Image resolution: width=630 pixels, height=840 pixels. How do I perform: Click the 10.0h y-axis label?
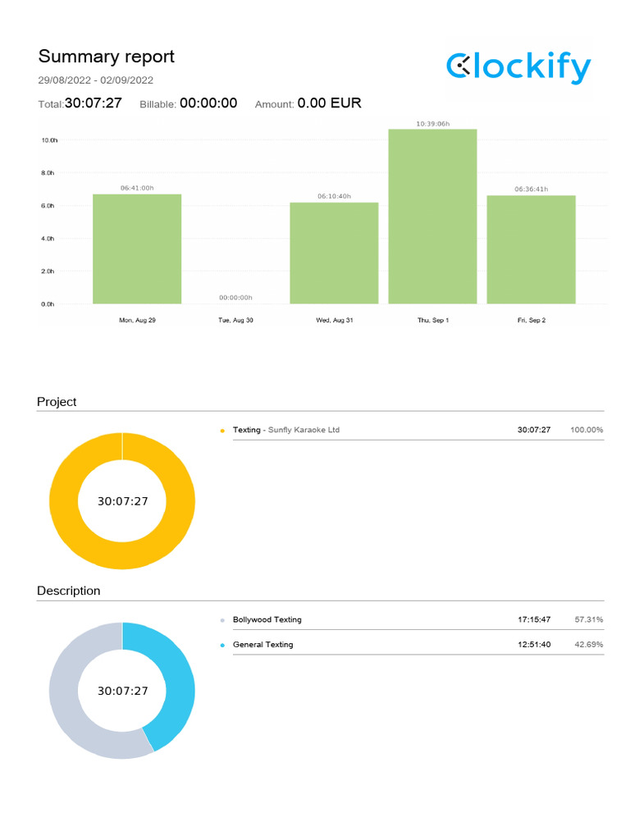(49, 140)
